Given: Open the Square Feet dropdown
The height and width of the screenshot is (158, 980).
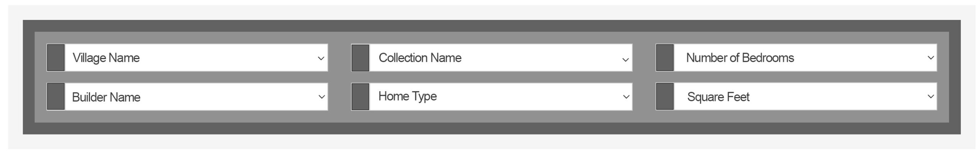Looking at the screenshot, I should coord(805,97).
